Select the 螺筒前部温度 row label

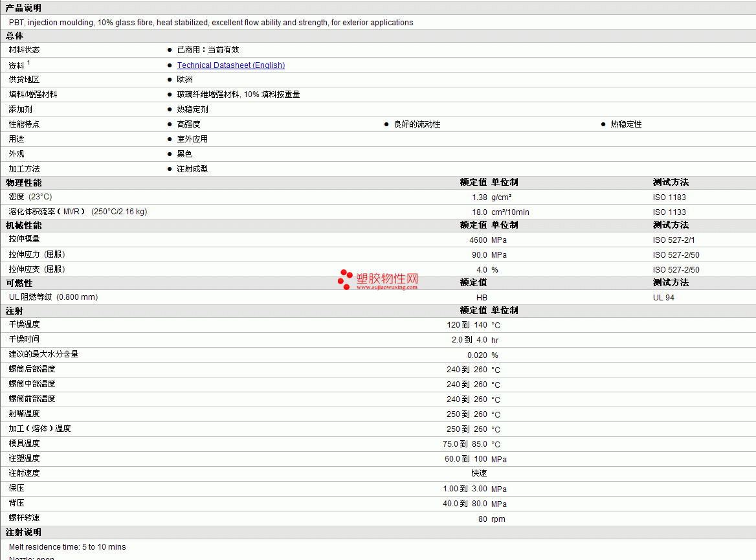(x=32, y=399)
